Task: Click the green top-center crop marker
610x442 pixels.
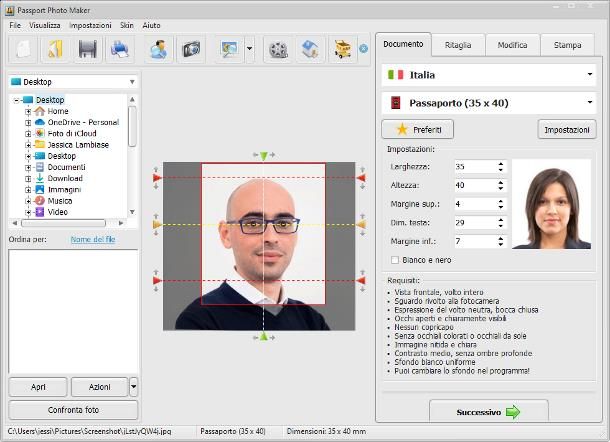Action: (x=264, y=156)
